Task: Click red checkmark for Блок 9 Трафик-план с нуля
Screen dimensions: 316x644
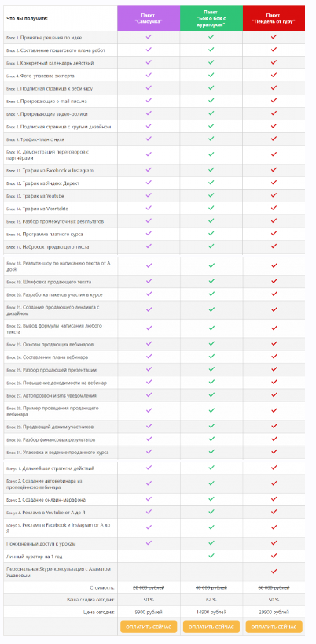Action: pyautogui.click(x=274, y=139)
